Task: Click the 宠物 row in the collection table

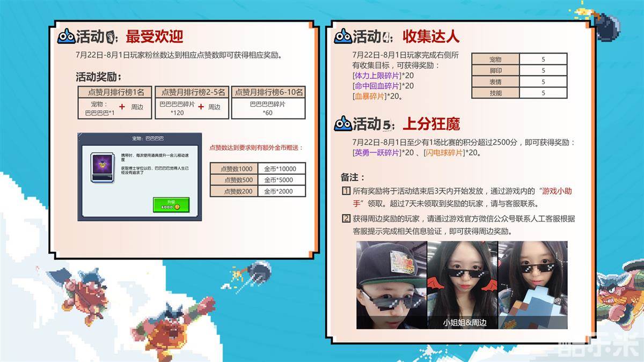Action: 495,59
